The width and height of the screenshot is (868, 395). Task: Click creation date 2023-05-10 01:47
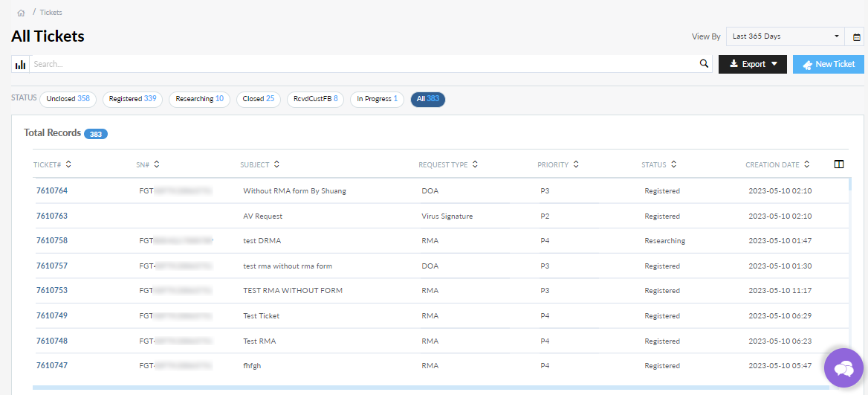click(x=780, y=241)
